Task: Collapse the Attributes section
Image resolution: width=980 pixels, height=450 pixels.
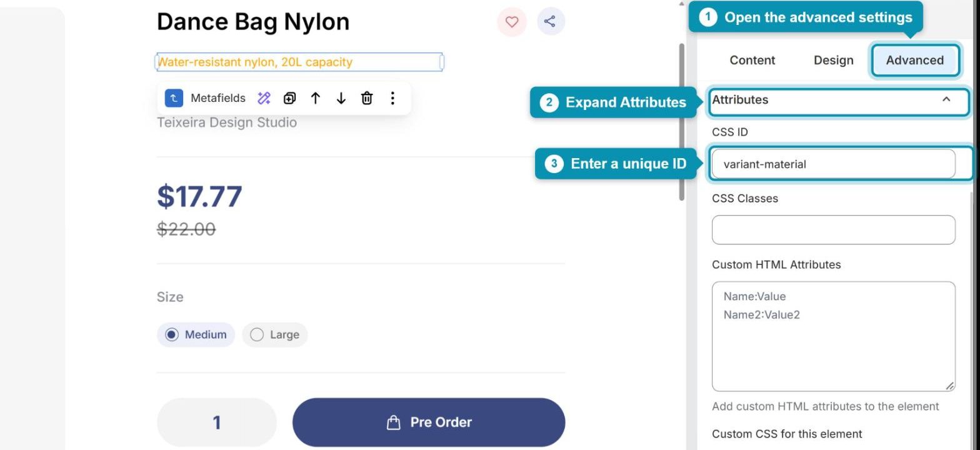Action: click(946, 100)
